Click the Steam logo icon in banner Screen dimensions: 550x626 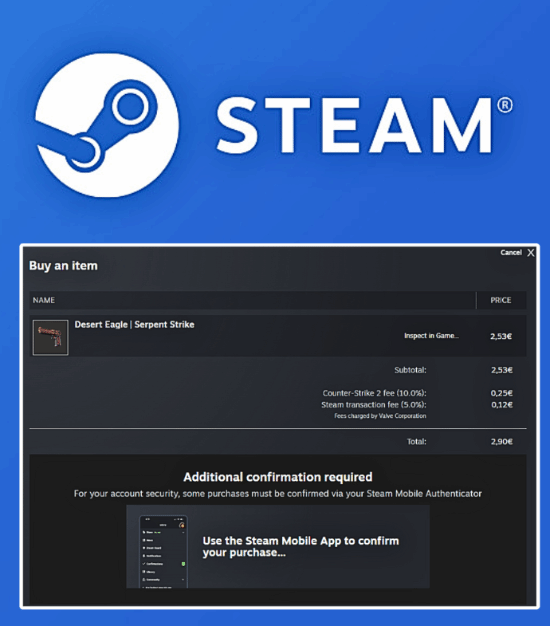[x=107, y=125]
